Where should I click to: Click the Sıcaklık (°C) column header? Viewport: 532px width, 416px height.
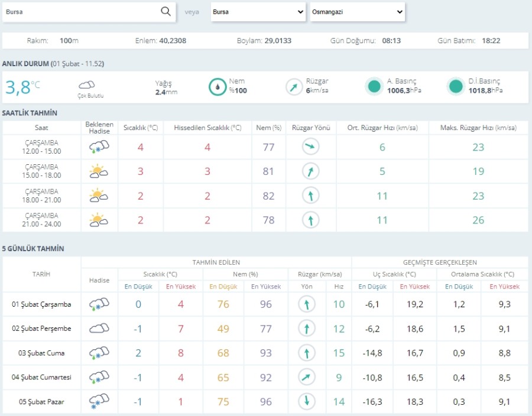(140, 128)
